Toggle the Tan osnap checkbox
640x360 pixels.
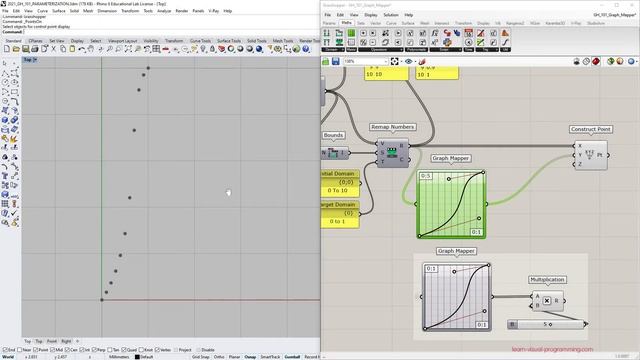pyautogui.click(x=110, y=350)
